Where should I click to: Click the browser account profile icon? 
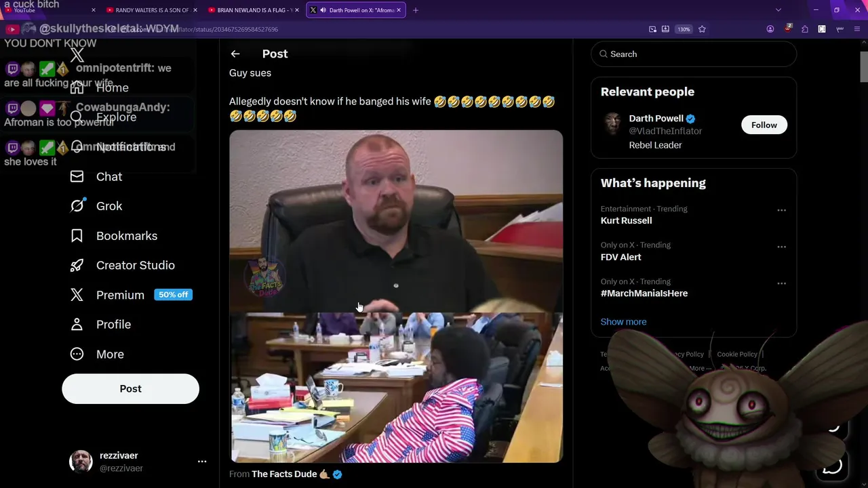click(x=770, y=29)
